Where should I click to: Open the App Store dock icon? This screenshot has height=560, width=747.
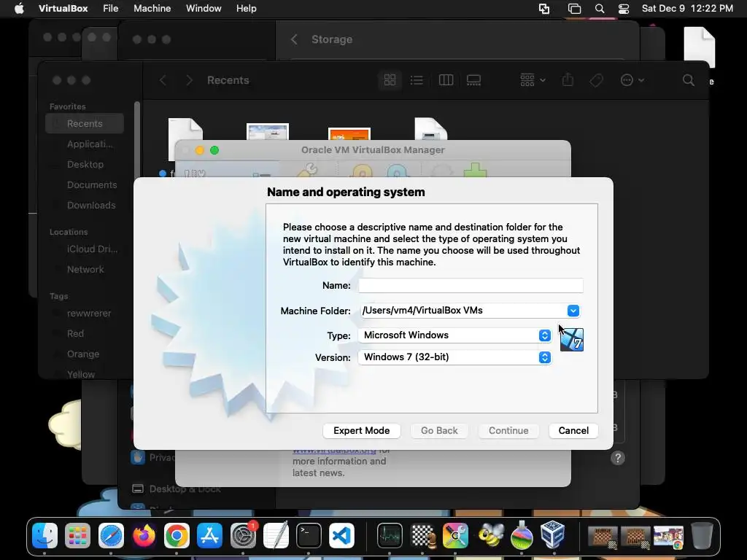tap(209, 535)
